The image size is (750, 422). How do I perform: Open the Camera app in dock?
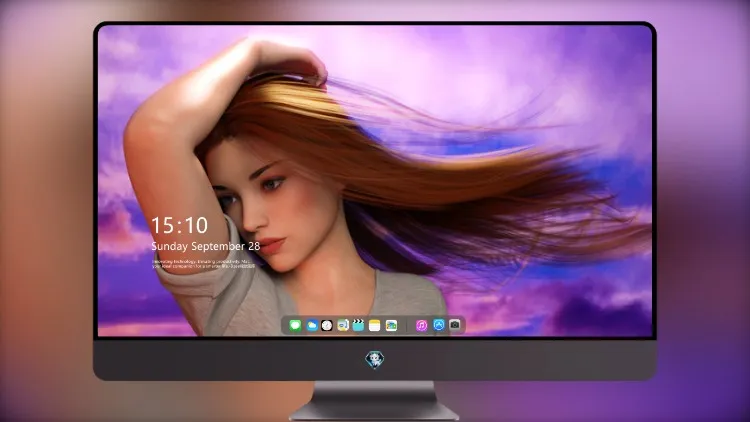click(x=455, y=325)
